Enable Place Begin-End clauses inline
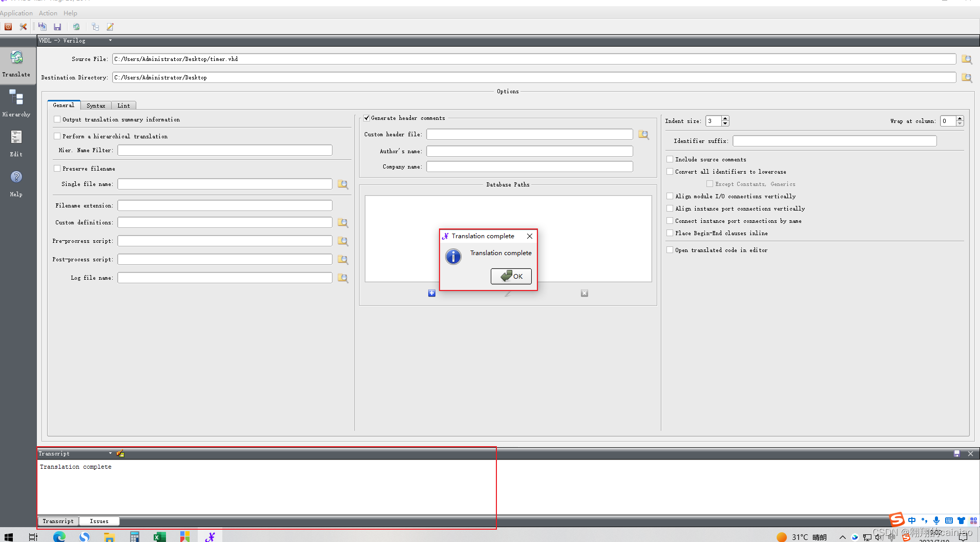The width and height of the screenshot is (980, 542). point(670,233)
